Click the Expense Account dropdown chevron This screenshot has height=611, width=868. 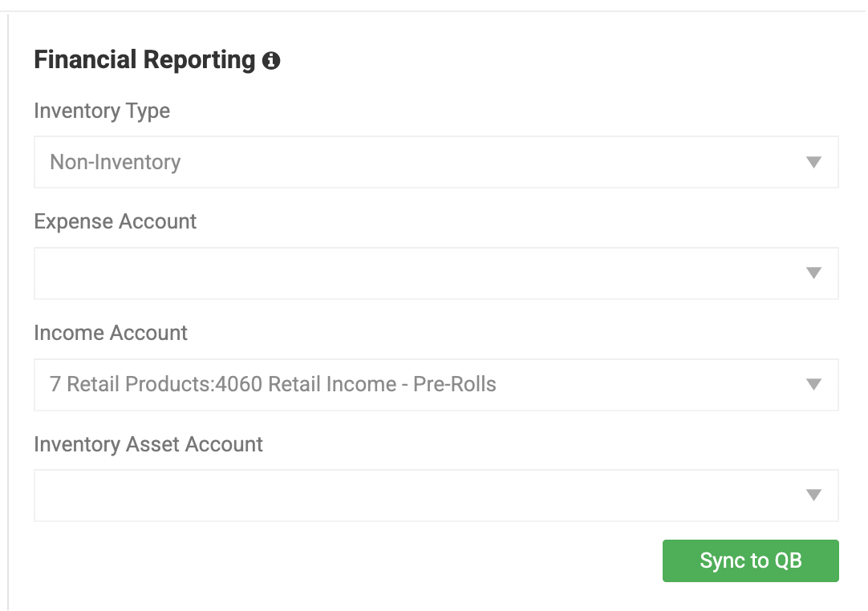click(x=813, y=273)
